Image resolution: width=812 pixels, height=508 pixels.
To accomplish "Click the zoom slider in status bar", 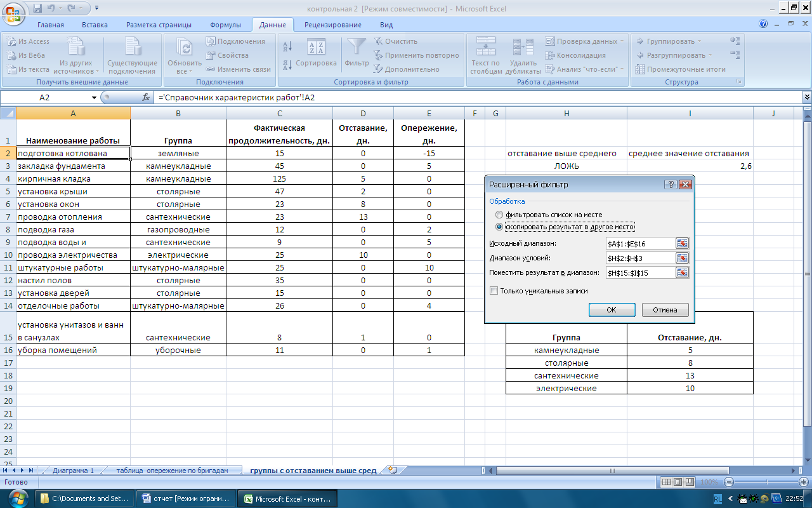I will (768, 483).
